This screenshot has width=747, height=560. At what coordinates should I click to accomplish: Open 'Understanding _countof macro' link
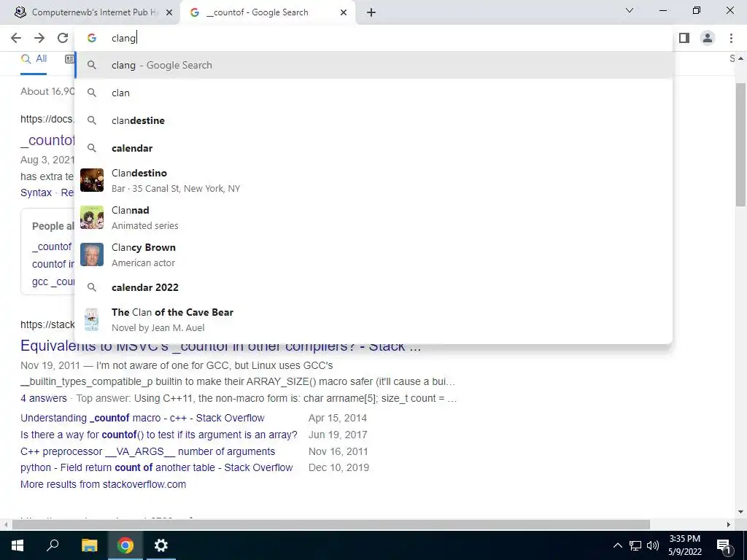click(x=142, y=418)
